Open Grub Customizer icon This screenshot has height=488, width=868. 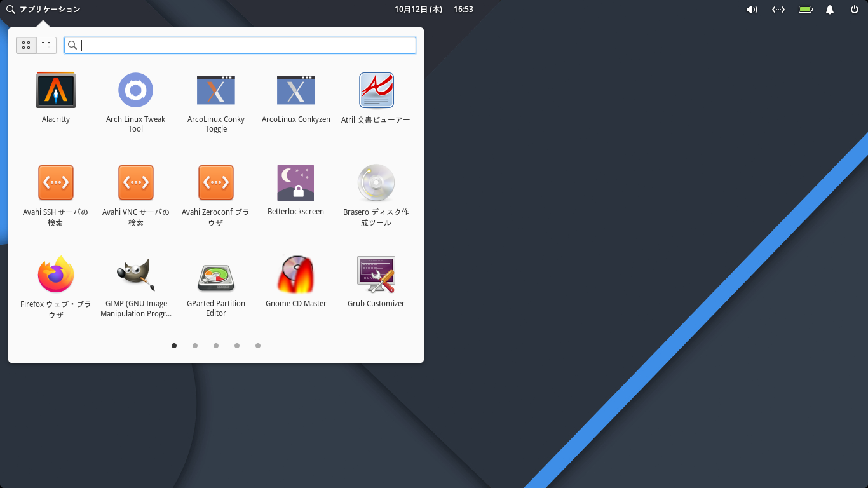pos(376,274)
